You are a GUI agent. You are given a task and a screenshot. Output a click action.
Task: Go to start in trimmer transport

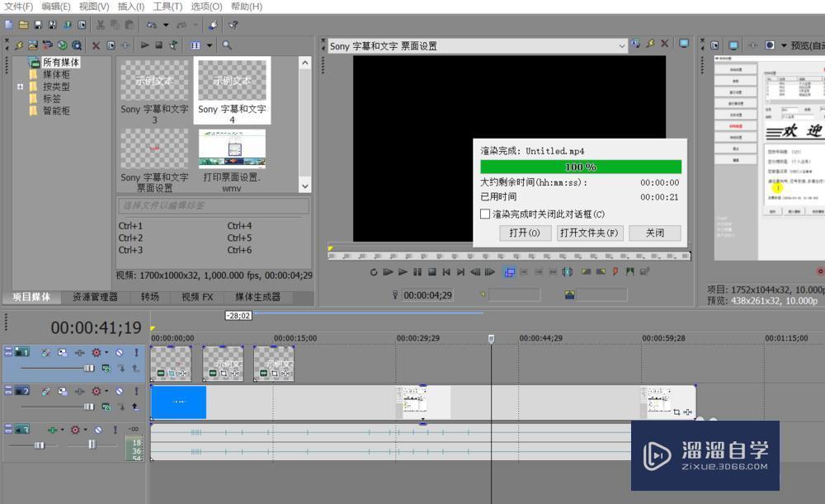(446, 272)
